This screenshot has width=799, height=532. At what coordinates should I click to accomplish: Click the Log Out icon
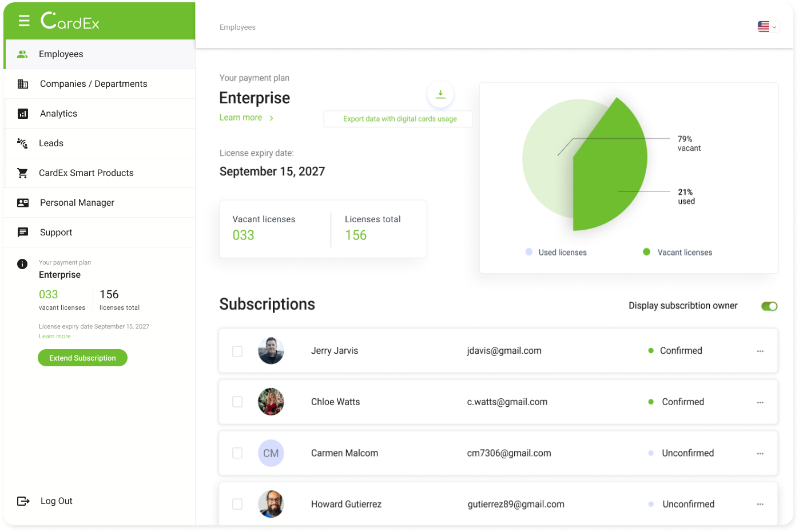pos(23,501)
